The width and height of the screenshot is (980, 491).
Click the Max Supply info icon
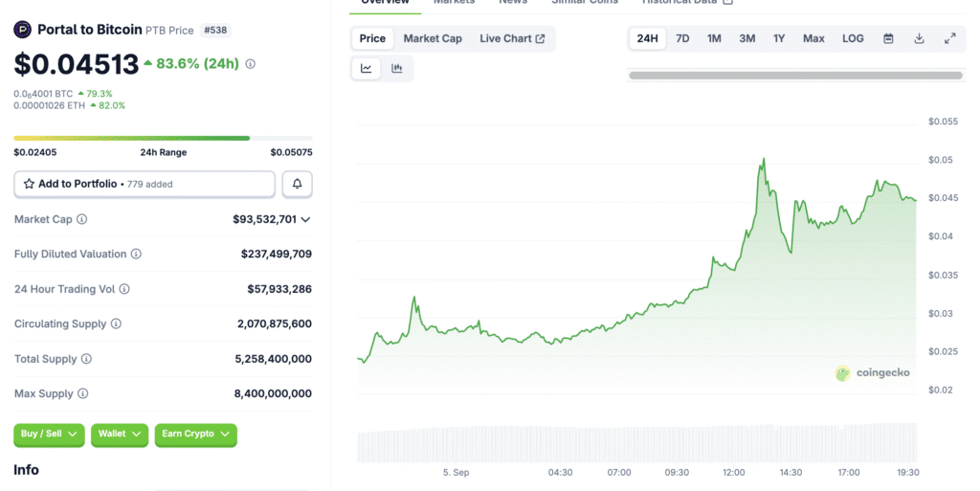coord(83,393)
